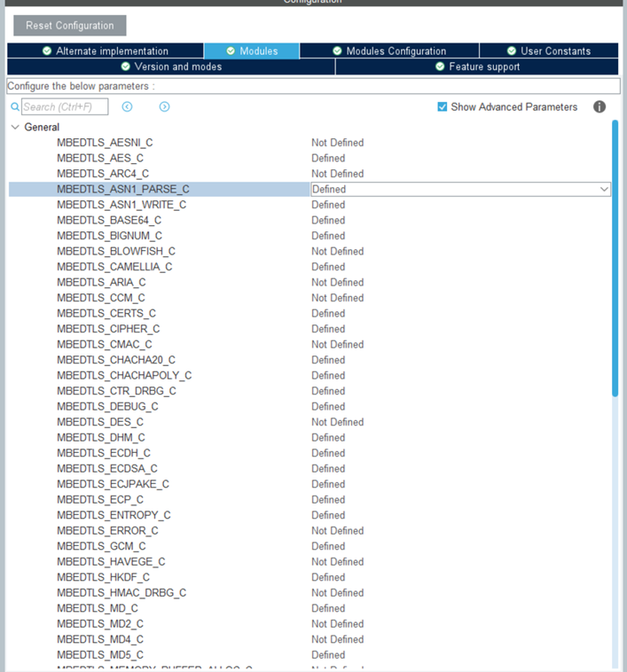Click the search magnifier icon

point(15,106)
